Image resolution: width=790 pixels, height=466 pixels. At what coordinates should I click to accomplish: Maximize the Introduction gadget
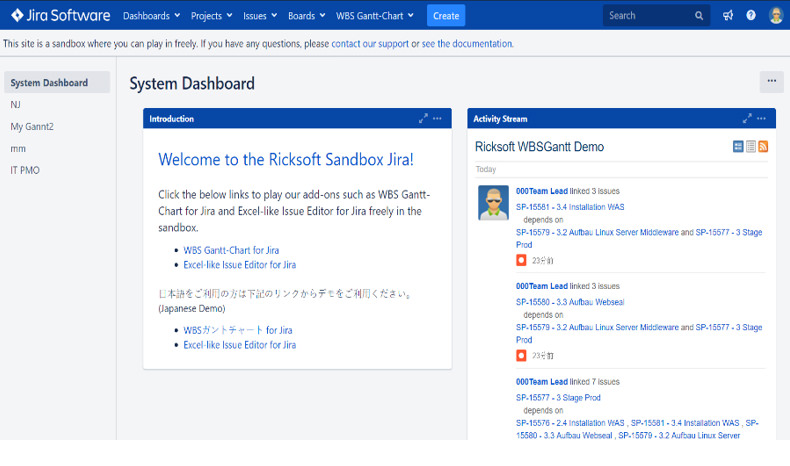coord(423,119)
